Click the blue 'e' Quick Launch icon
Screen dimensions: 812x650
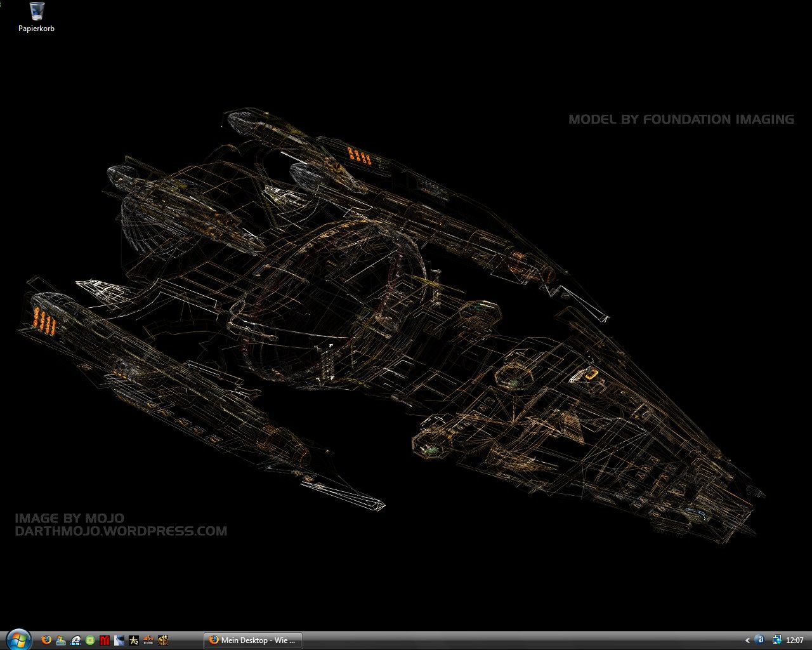pyautogui.click(x=76, y=640)
